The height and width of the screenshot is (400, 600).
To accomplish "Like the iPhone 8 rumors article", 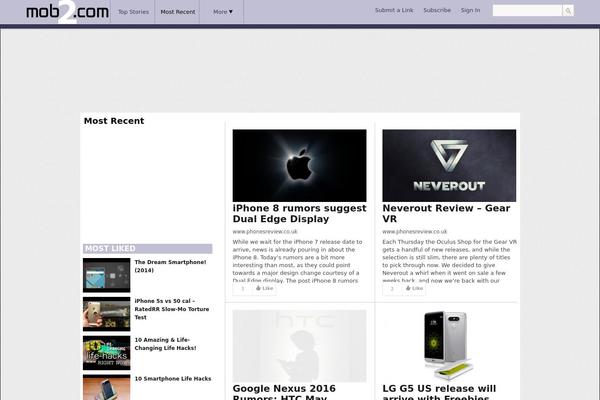I will (x=264, y=288).
